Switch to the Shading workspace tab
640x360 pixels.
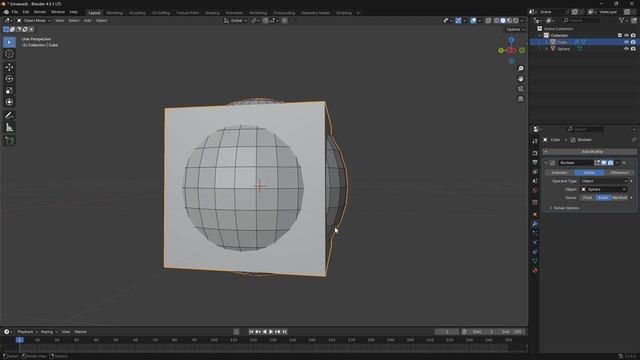(212, 13)
